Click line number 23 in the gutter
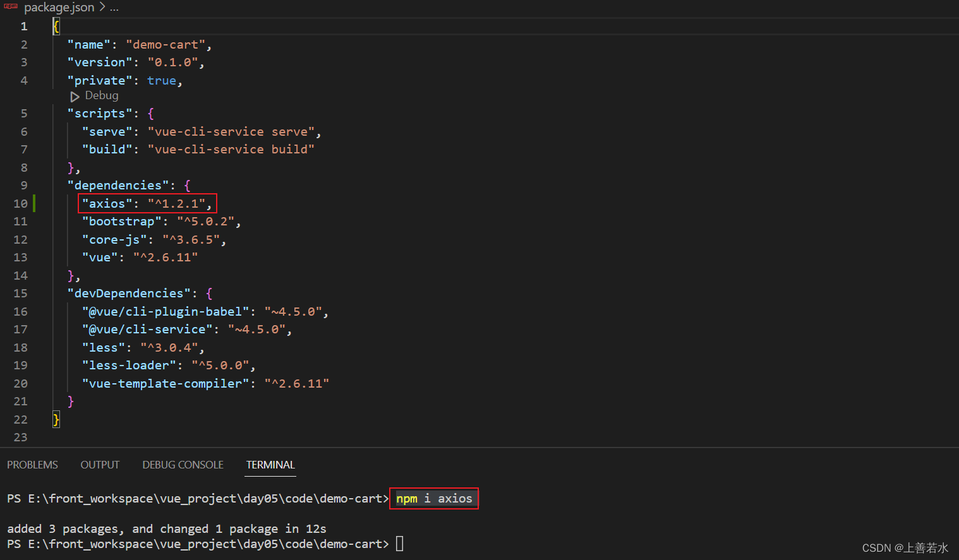 21,438
